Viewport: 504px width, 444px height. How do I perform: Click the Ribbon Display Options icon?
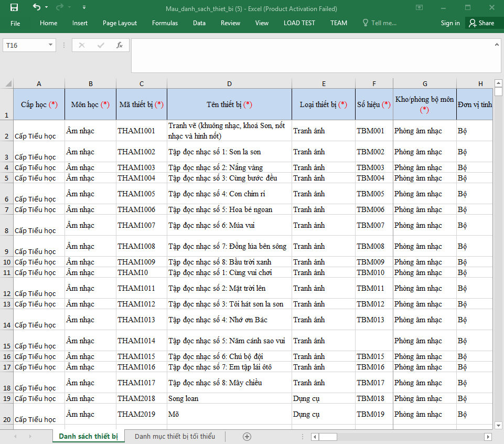[x=419, y=8]
